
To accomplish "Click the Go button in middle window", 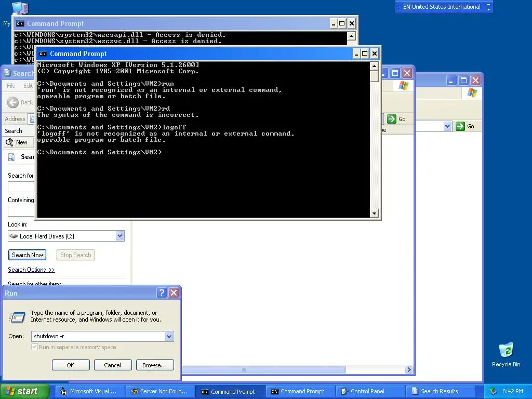I will tap(396, 119).
